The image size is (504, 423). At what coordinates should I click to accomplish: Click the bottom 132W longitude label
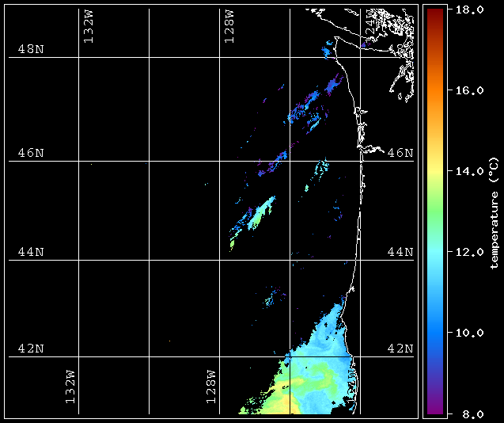[70, 387]
